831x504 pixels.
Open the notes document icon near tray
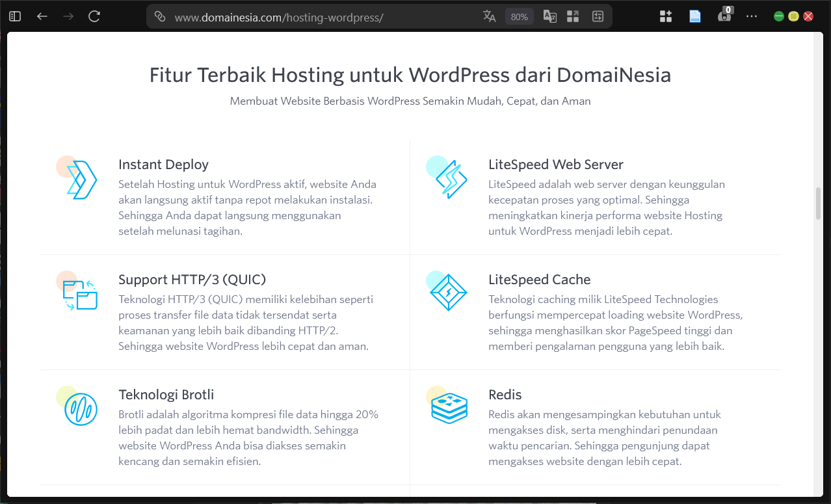coord(694,16)
